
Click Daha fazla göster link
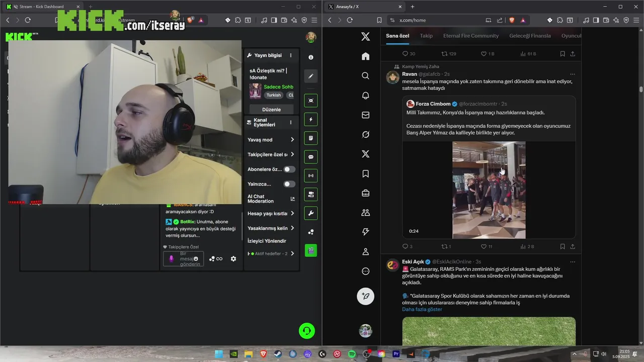[422, 309]
